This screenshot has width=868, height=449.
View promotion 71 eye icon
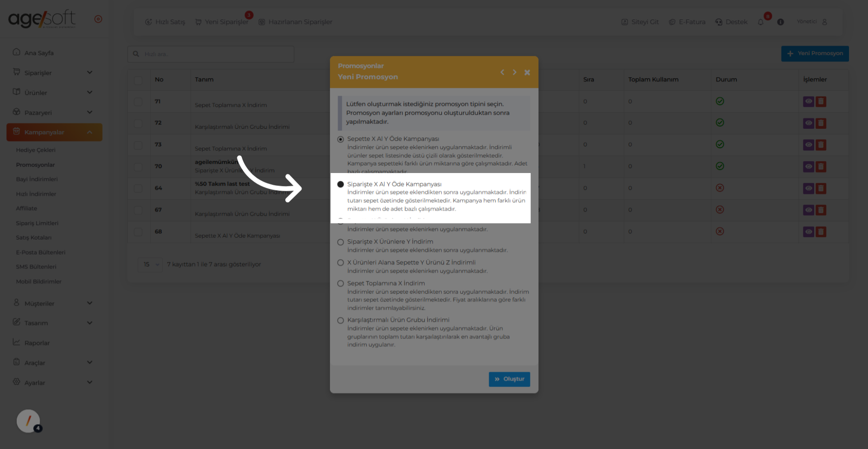click(x=809, y=102)
